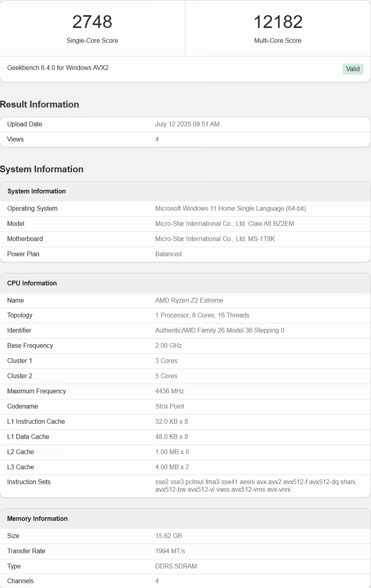Click the Motherboard value MS-1T8K
371x588 pixels.
point(215,239)
